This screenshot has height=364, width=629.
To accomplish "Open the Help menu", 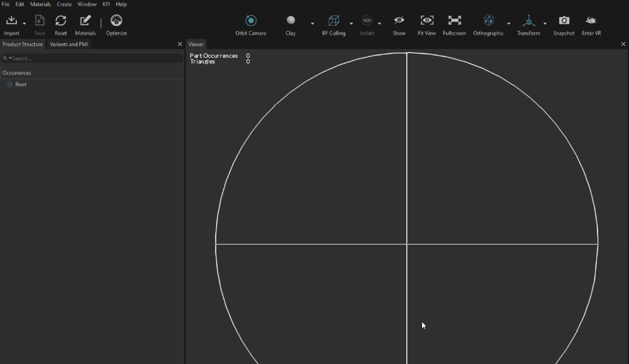I will (x=121, y=4).
